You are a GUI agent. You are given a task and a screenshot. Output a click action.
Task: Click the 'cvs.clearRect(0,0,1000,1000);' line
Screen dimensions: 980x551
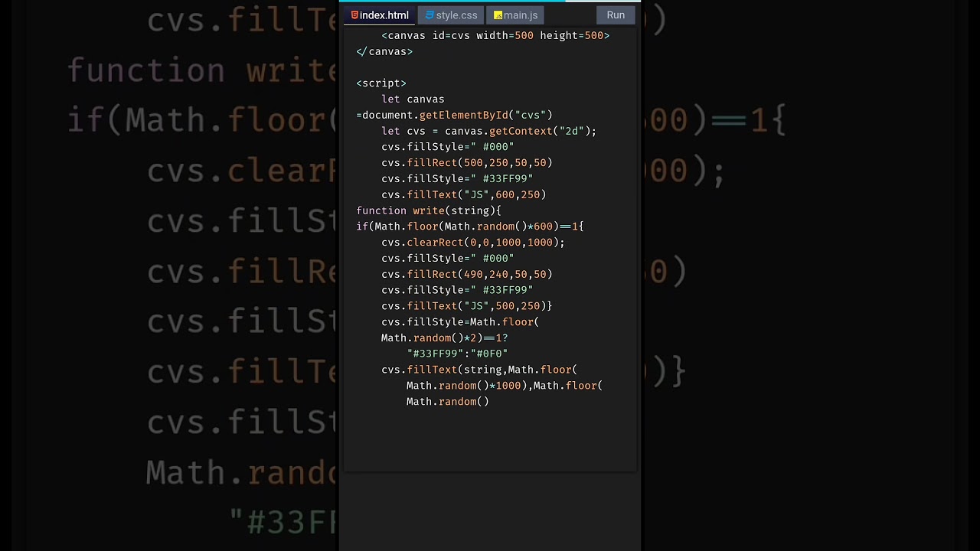pyautogui.click(x=473, y=243)
